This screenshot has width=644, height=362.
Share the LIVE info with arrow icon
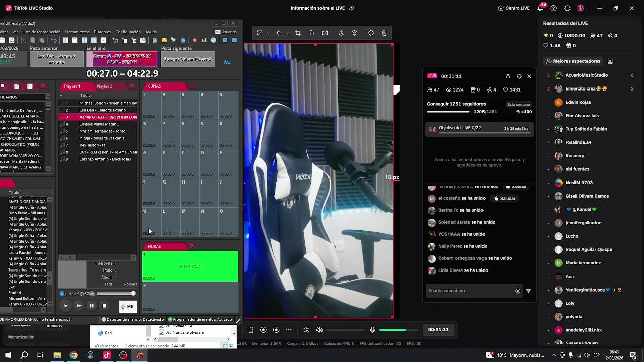pos(352,8)
